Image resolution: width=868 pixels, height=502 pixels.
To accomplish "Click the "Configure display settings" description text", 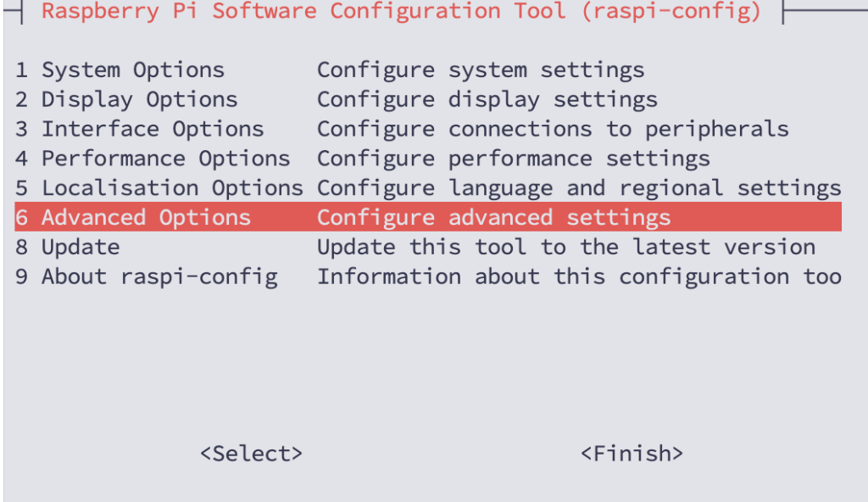I will coord(487,100).
